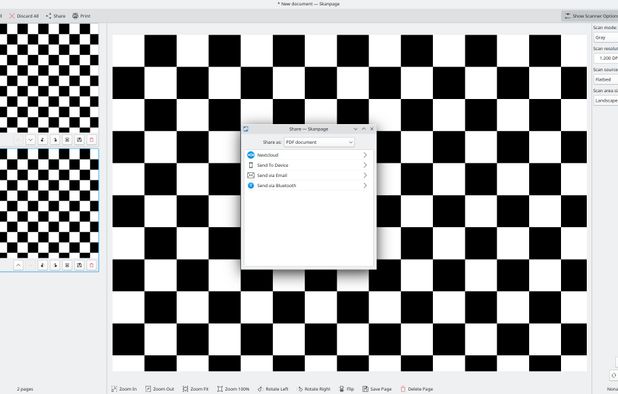618x394 pixels.
Task: Click the Print toolbar button
Action: (x=81, y=16)
